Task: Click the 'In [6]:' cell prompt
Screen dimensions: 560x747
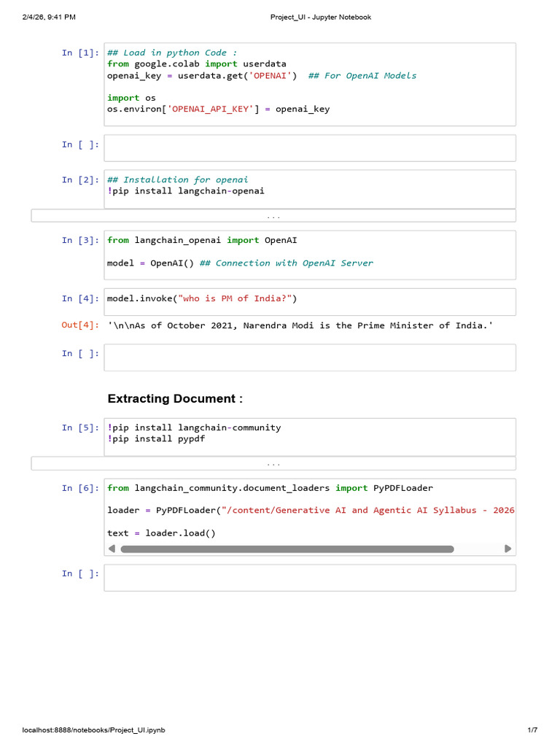Action: 80,488
